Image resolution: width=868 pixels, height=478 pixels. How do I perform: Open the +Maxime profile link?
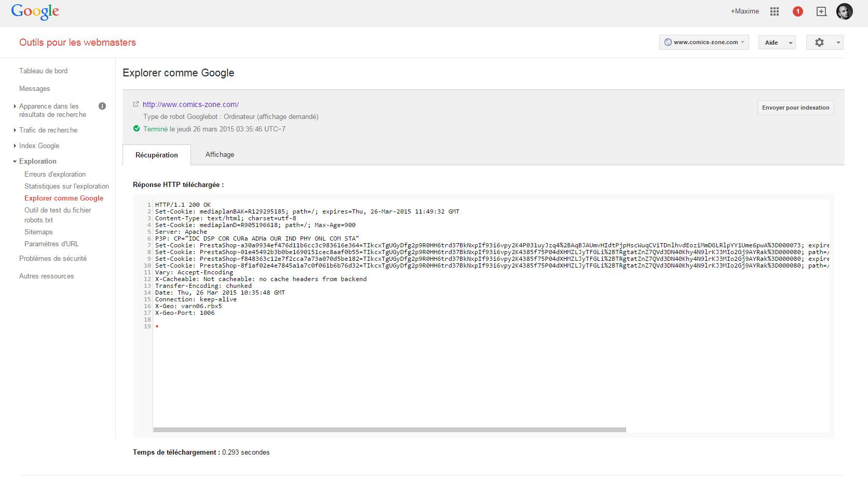pos(745,11)
